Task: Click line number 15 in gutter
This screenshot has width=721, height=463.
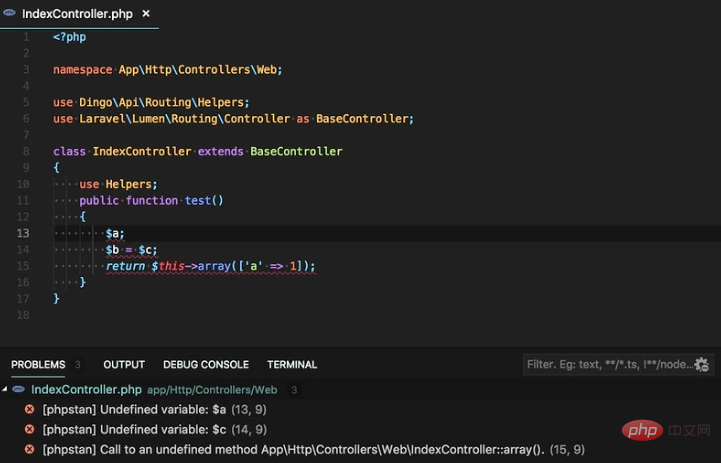Action: pos(23,266)
